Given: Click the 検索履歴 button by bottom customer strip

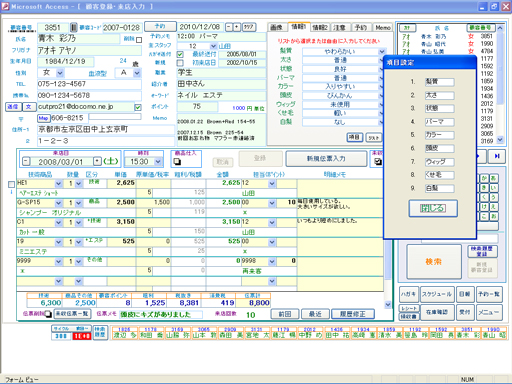Looking at the screenshot, I should (100, 332).
